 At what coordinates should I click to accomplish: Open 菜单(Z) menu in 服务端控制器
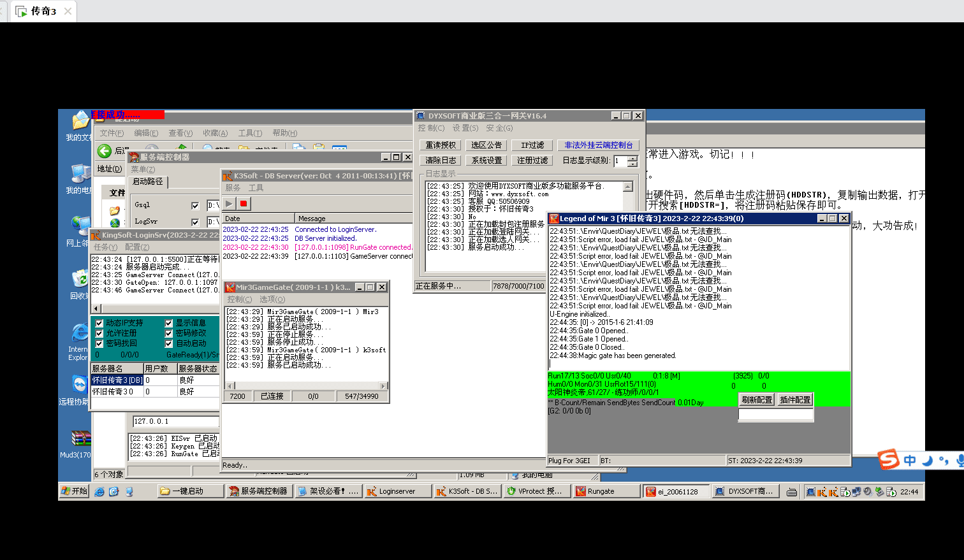(143, 169)
